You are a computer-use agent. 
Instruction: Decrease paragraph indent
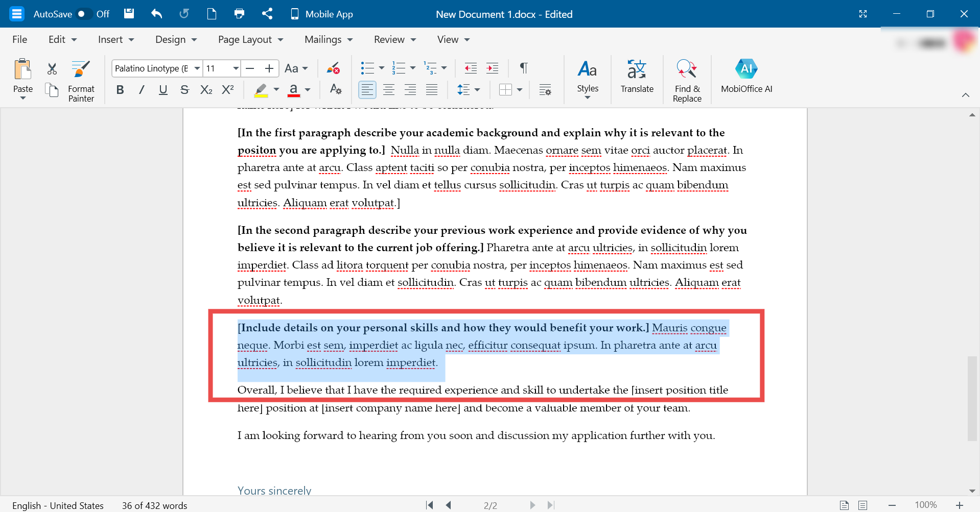pos(471,68)
